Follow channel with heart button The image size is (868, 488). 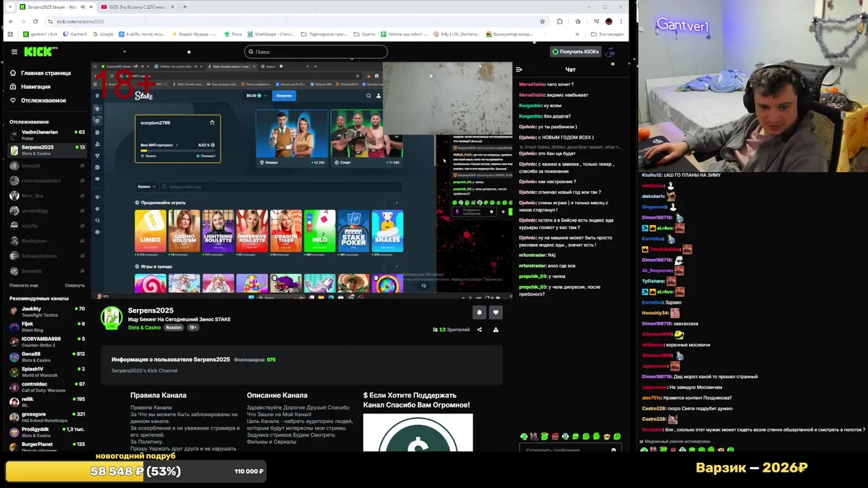pos(496,312)
